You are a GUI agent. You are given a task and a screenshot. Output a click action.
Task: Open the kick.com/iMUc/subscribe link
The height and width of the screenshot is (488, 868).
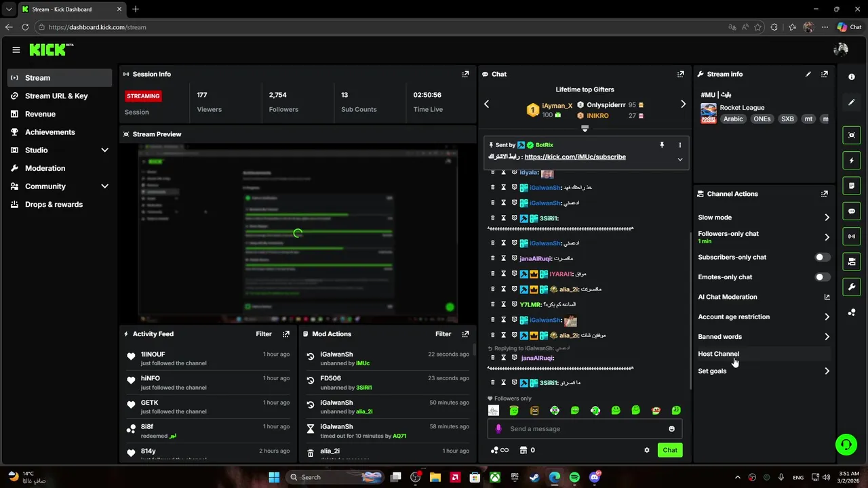(575, 157)
